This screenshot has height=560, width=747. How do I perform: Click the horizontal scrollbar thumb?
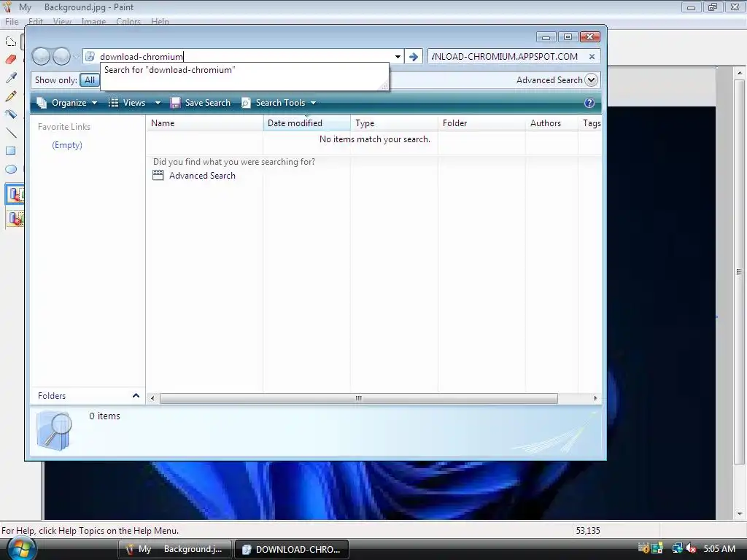click(x=359, y=398)
